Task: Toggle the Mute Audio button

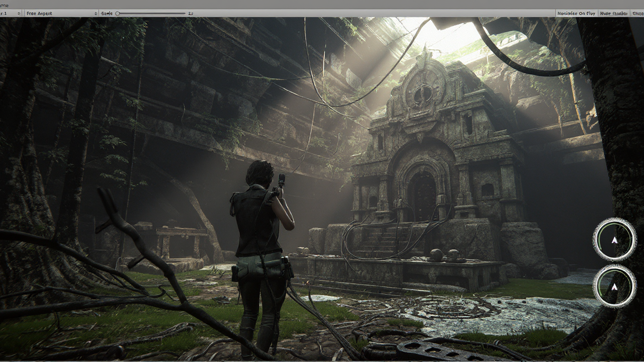Action: click(x=613, y=13)
